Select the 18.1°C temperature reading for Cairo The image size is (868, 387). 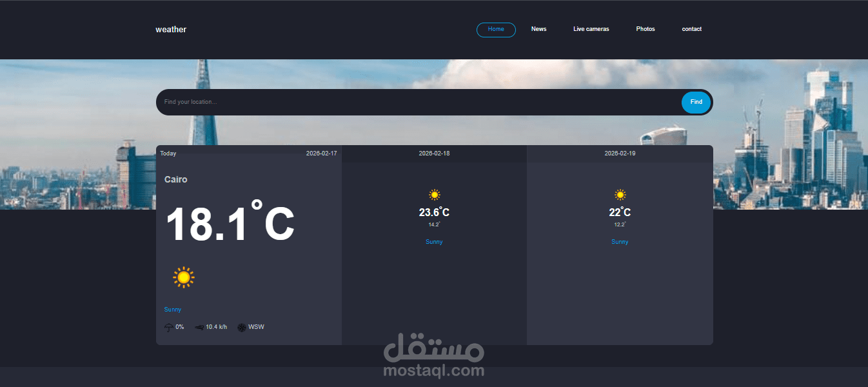(230, 222)
